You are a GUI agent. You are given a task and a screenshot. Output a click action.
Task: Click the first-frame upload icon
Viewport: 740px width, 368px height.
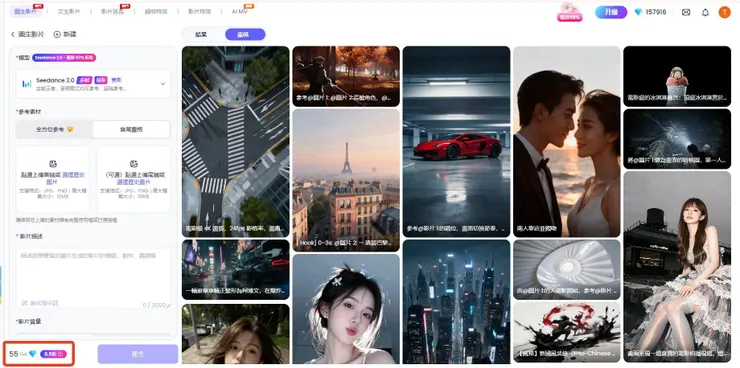tap(53, 164)
